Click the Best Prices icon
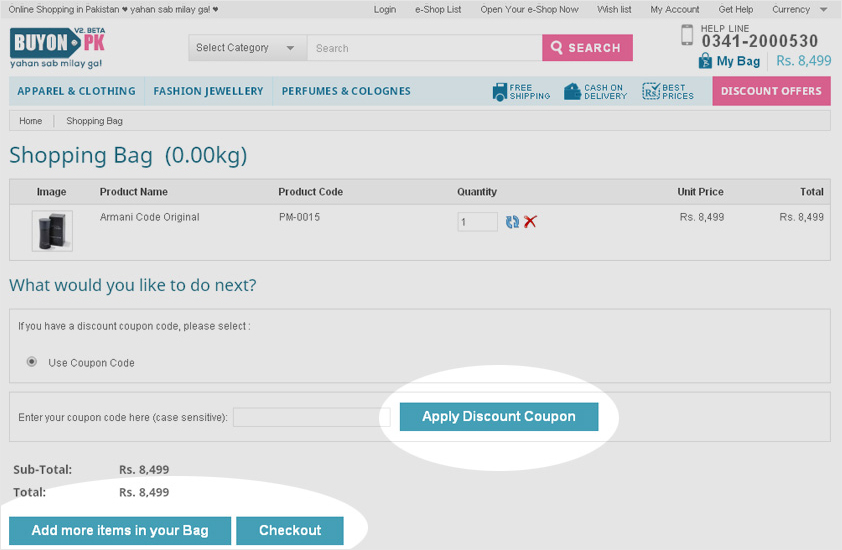Viewport: 842px width, 550px height. point(651,92)
